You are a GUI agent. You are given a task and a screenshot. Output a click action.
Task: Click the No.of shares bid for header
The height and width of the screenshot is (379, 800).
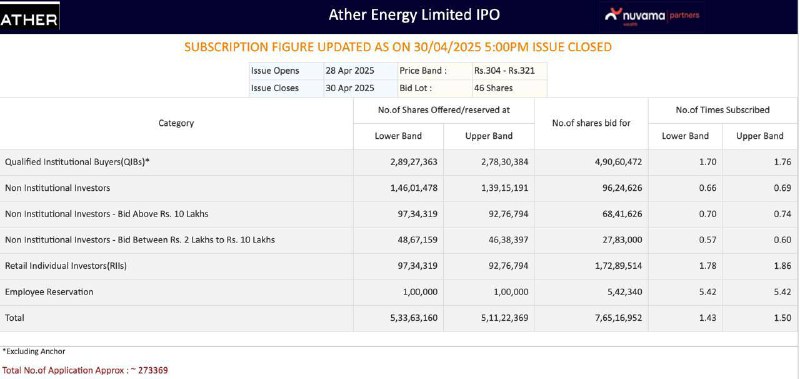[591, 123]
